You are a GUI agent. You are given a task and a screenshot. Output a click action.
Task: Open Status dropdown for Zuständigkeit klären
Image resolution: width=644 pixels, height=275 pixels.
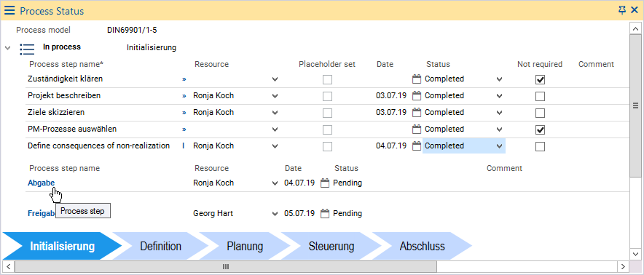[500, 79]
